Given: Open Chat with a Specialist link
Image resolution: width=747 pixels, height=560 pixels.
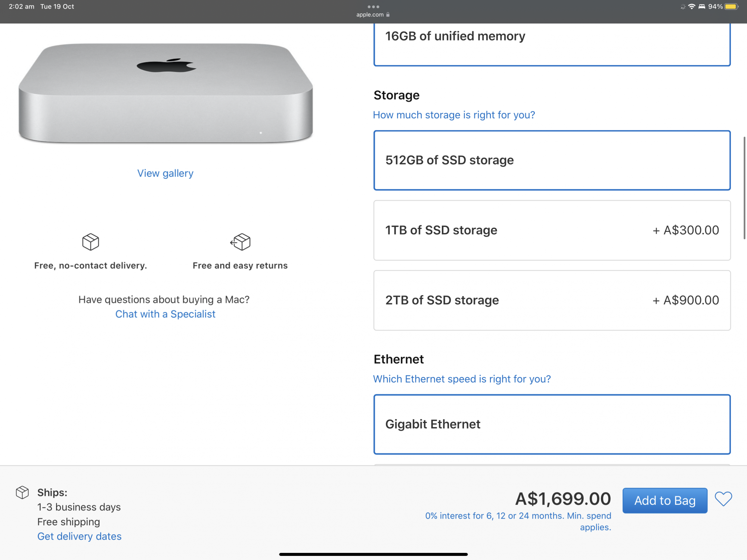Looking at the screenshot, I should click(x=165, y=314).
